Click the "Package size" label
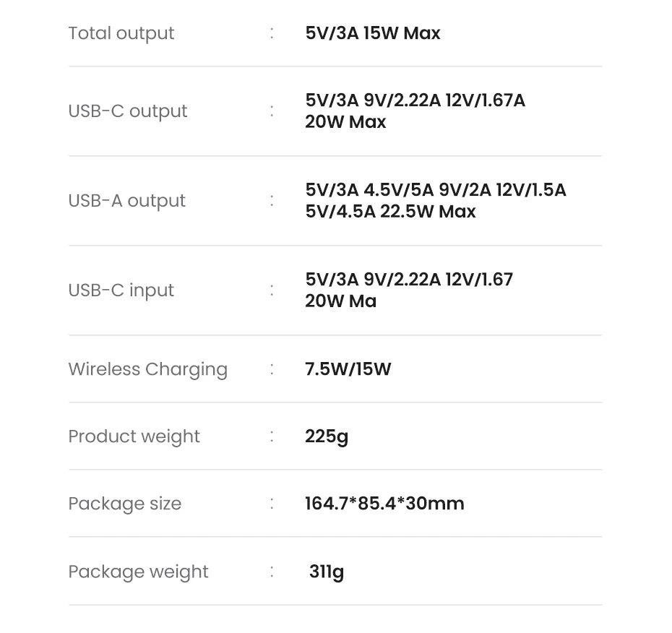 pyautogui.click(x=124, y=504)
